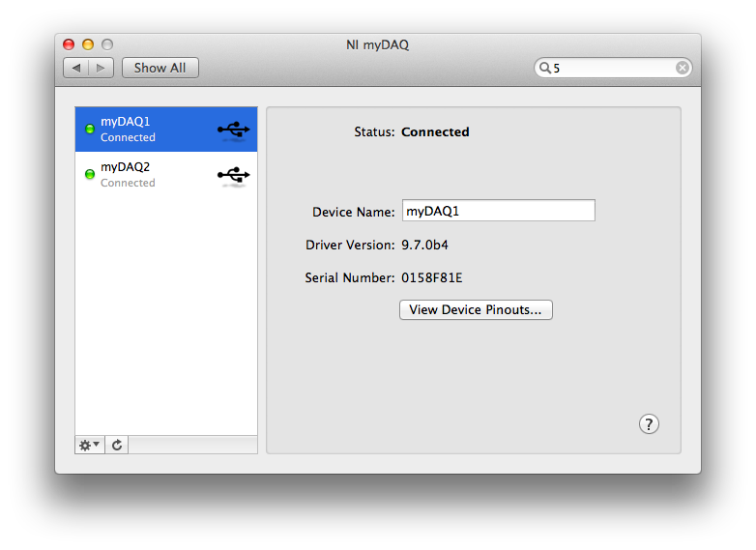Refresh the device list
The width and height of the screenshot is (756, 550).
pos(117,445)
